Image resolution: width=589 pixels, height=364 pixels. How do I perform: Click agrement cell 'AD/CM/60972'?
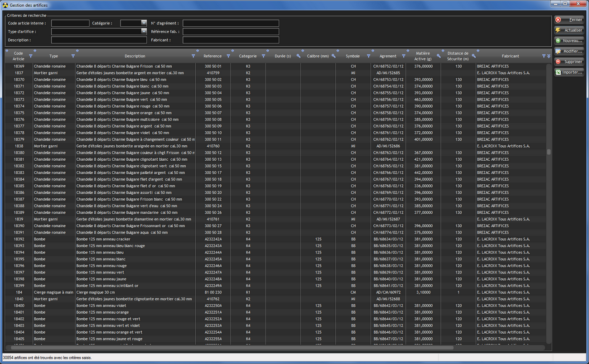[388, 292]
